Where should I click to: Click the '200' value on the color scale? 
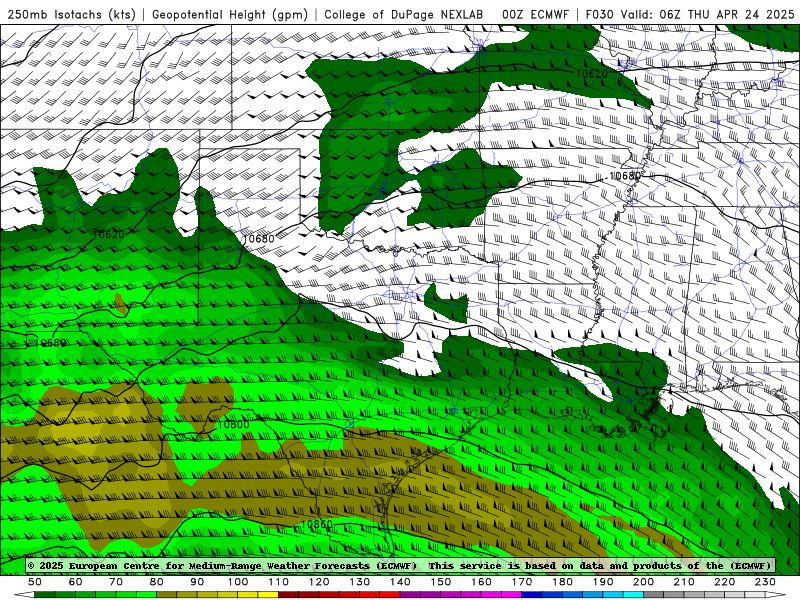[x=643, y=582]
